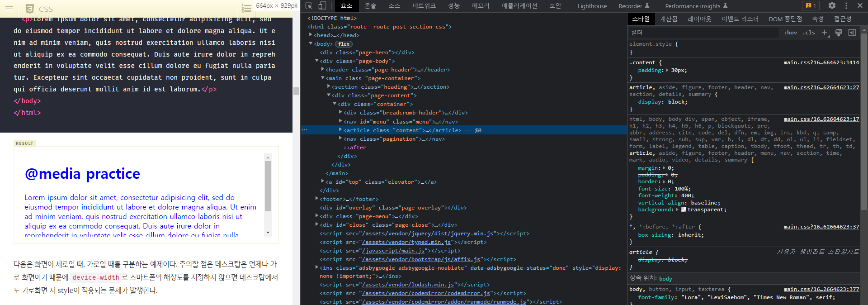Toggle CSS rendering emulations brush icon
The width and height of the screenshot is (868, 305).
pos(839,33)
